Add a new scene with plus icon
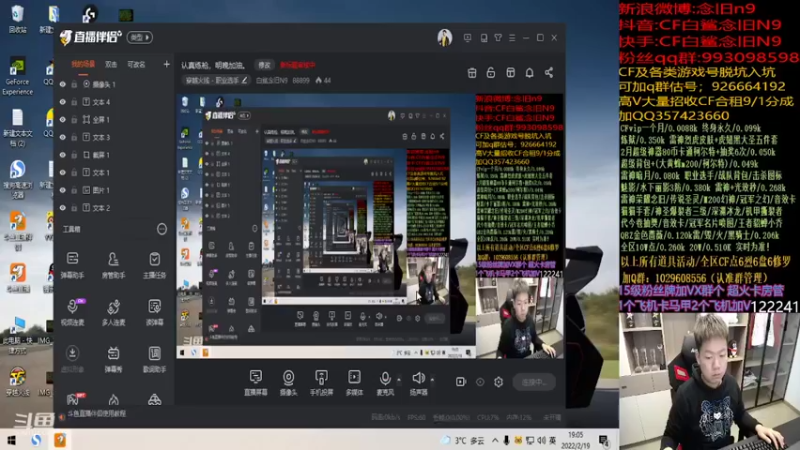This screenshot has width=800, height=450. [x=166, y=64]
